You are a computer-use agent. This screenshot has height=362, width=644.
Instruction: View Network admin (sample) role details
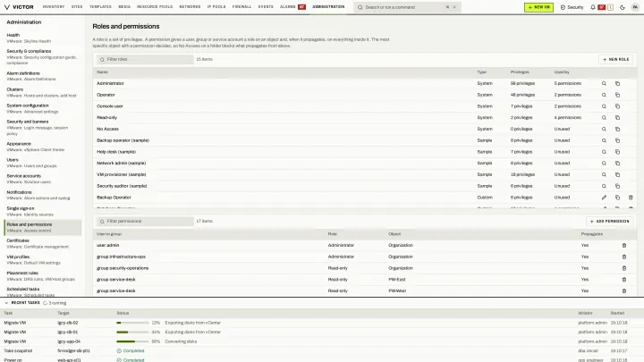[x=604, y=163]
